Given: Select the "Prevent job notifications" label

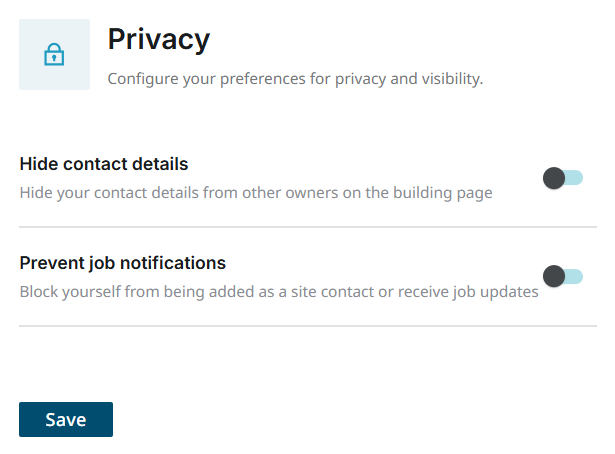Looking at the screenshot, I should coord(122,263).
